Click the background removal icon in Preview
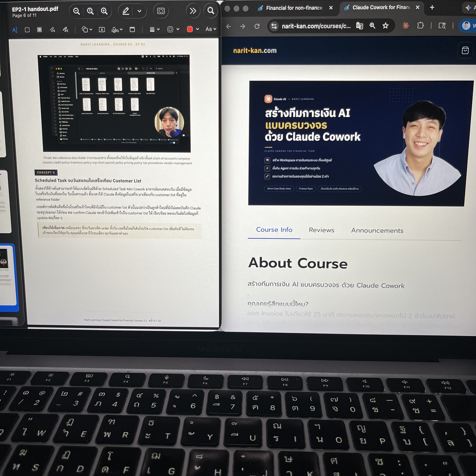The image size is (476, 476). pyautogui.click(x=161, y=11)
